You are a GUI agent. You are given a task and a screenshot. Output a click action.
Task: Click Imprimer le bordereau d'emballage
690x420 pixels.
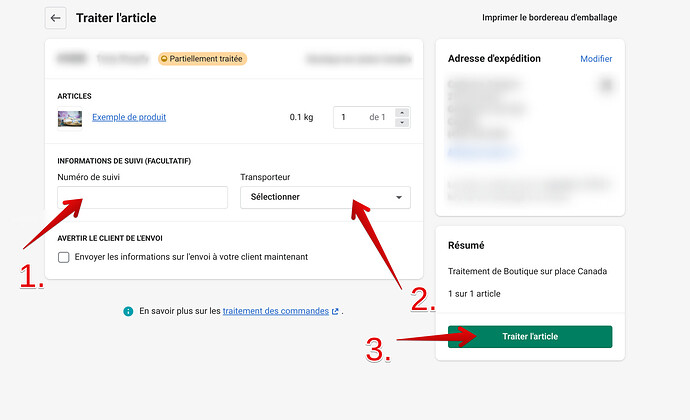(x=549, y=18)
